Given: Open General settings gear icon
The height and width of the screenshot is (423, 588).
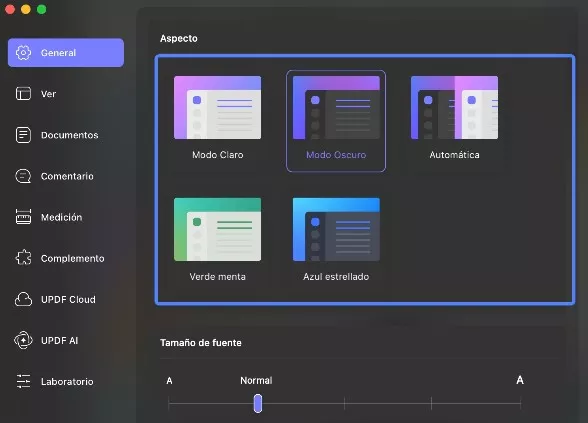Looking at the screenshot, I should tap(23, 52).
